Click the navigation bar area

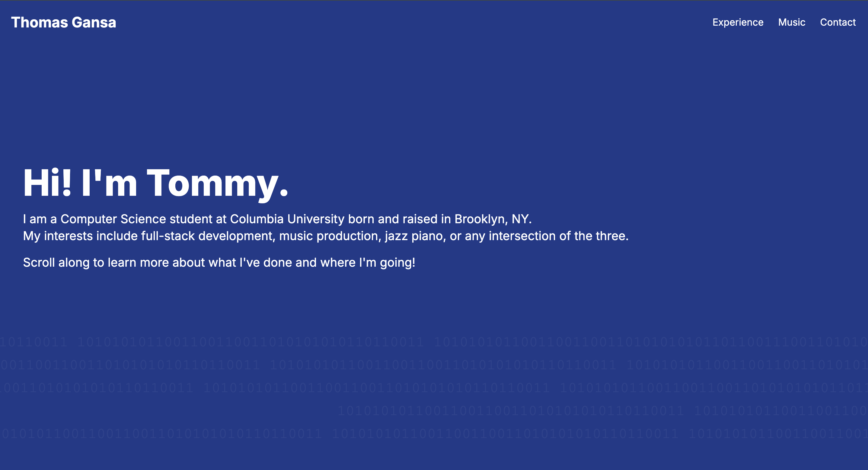434,22
